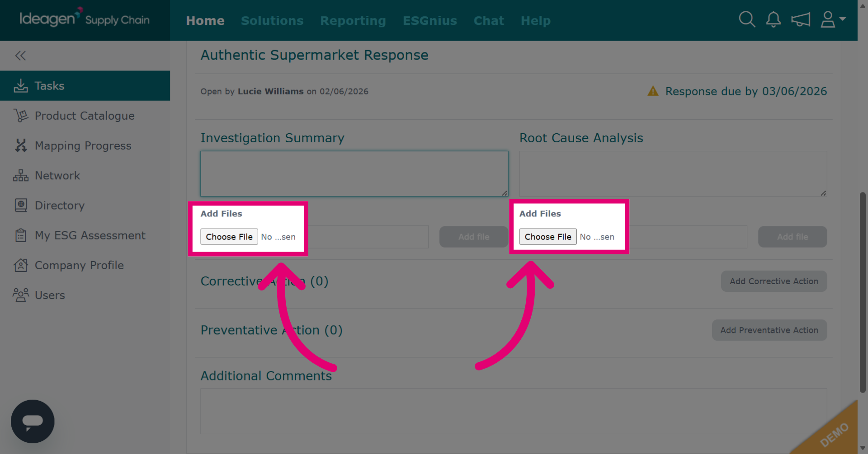Click Add Corrective Action button
Screen dimensions: 868x454
tap(774, 281)
